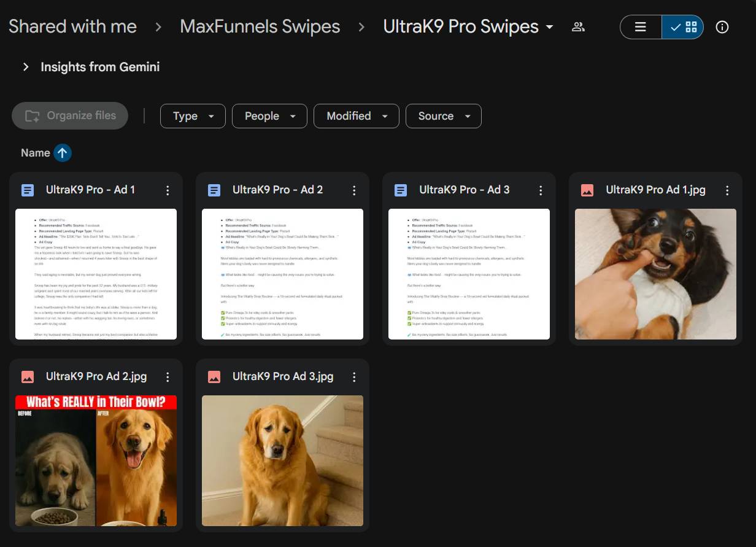Open the What's REALLY in Their Bowl thumbnail

96,460
